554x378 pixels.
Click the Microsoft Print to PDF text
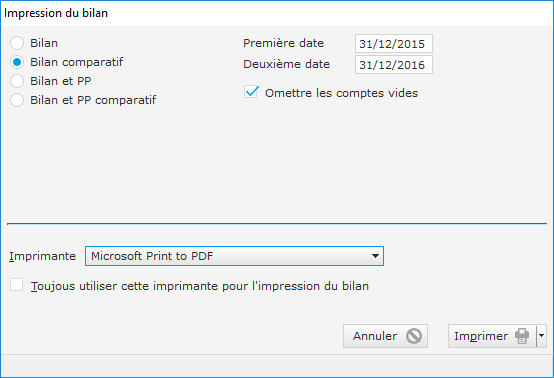(x=152, y=256)
